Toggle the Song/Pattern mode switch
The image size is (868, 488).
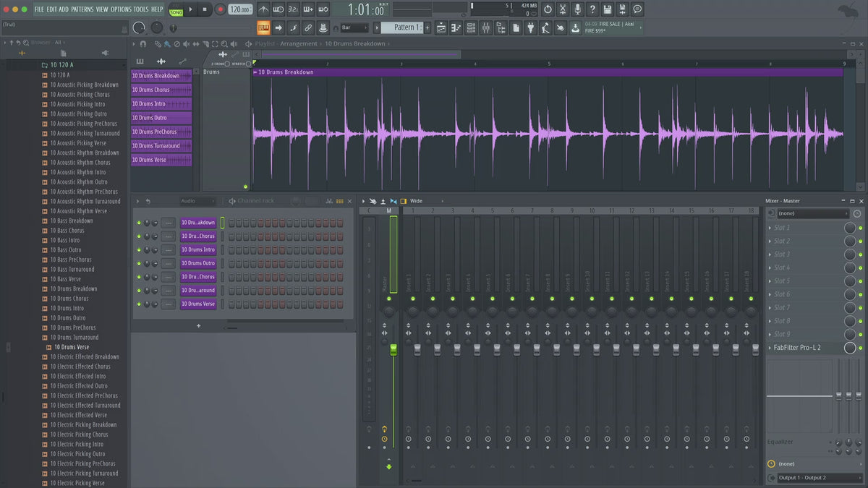click(176, 9)
